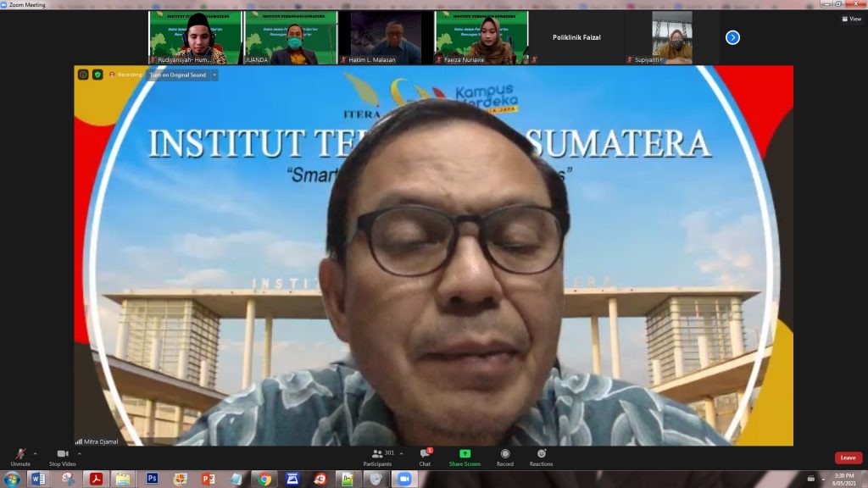Open File Explorer folder in taskbar
Viewport: 868px width, 488px height.
pos(123,479)
